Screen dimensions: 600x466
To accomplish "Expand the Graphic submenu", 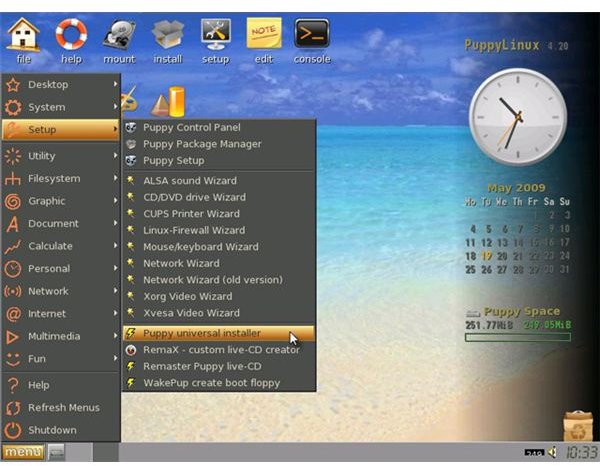I will pyautogui.click(x=61, y=201).
